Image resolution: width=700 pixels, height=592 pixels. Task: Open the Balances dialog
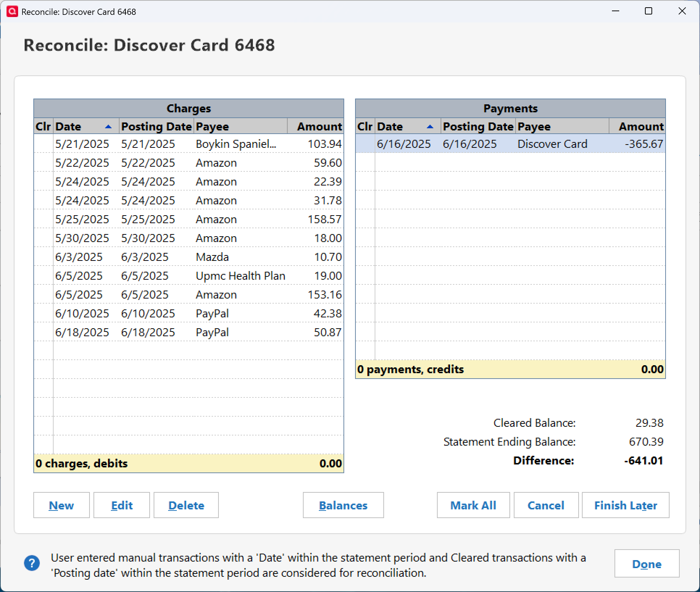(343, 505)
